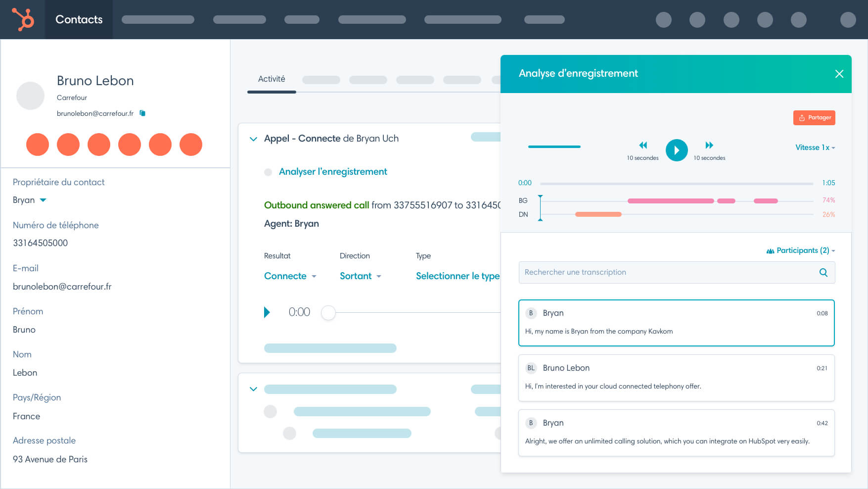
Task: Open the Propriétaire du contact Bryan dropdown
Action: [x=30, y=200]
